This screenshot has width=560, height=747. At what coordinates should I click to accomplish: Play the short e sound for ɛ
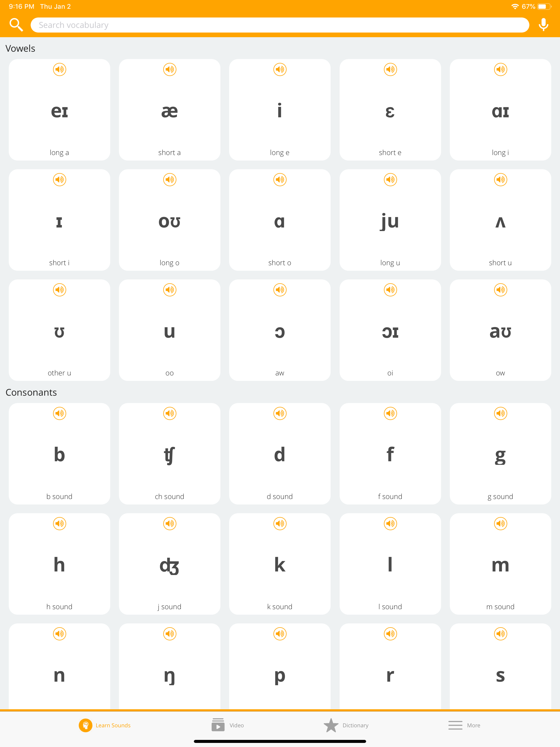point(390,69)
